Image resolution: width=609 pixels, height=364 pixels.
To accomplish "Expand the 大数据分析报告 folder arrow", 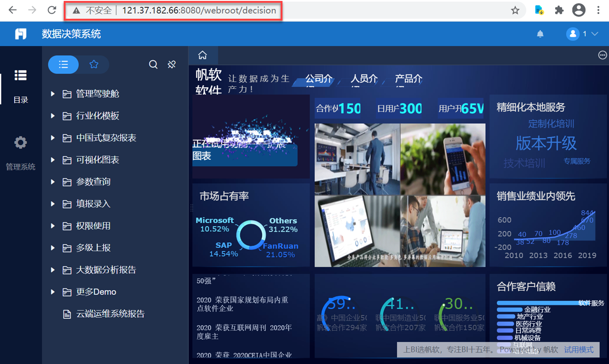I will tap(53, 270).
